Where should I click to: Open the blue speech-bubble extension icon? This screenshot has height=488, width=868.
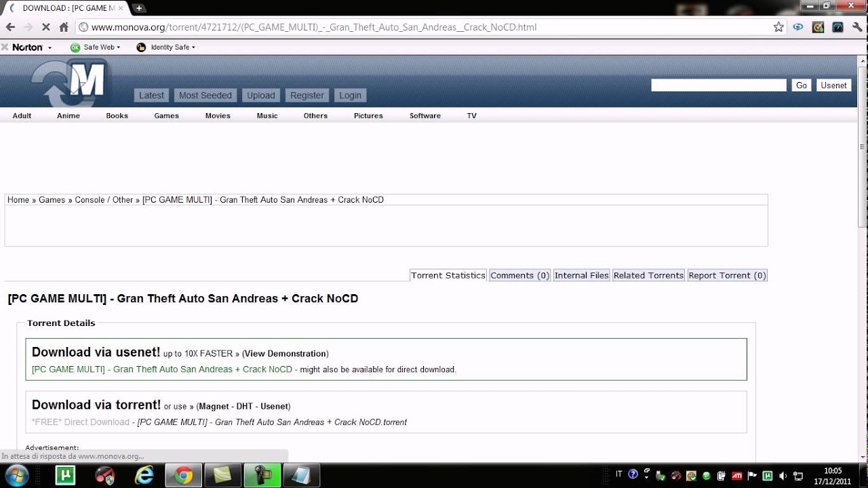point(798,27)
